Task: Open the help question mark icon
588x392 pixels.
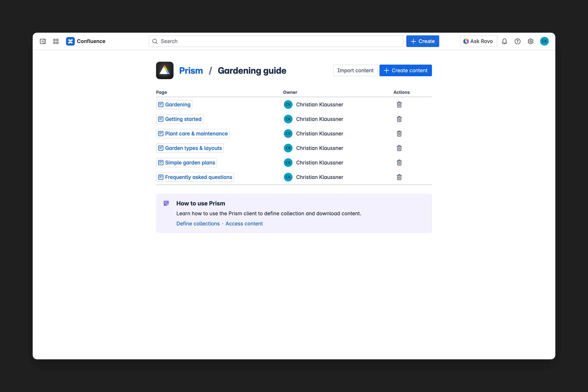Action: 517,41
